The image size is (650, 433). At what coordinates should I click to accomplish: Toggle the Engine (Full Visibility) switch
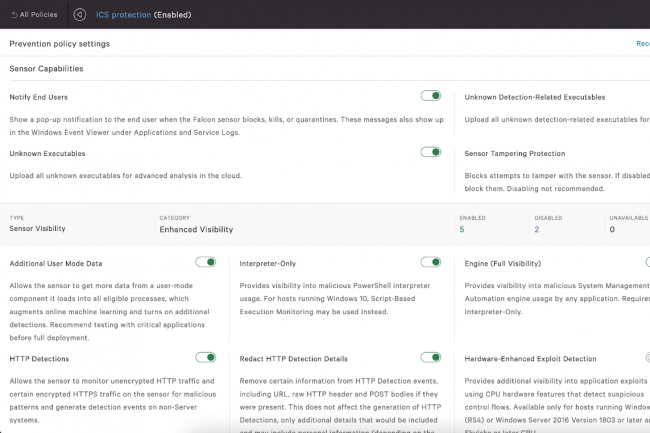[646, 262]
